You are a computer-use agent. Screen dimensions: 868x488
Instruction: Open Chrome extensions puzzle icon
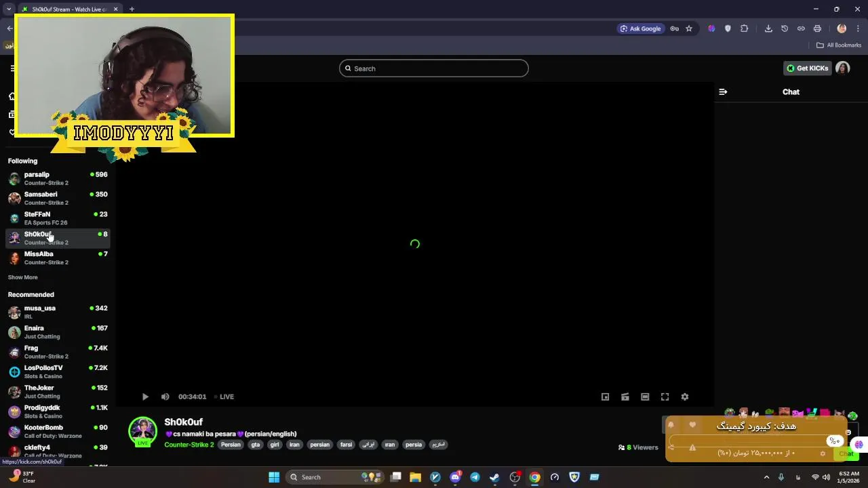745,28
